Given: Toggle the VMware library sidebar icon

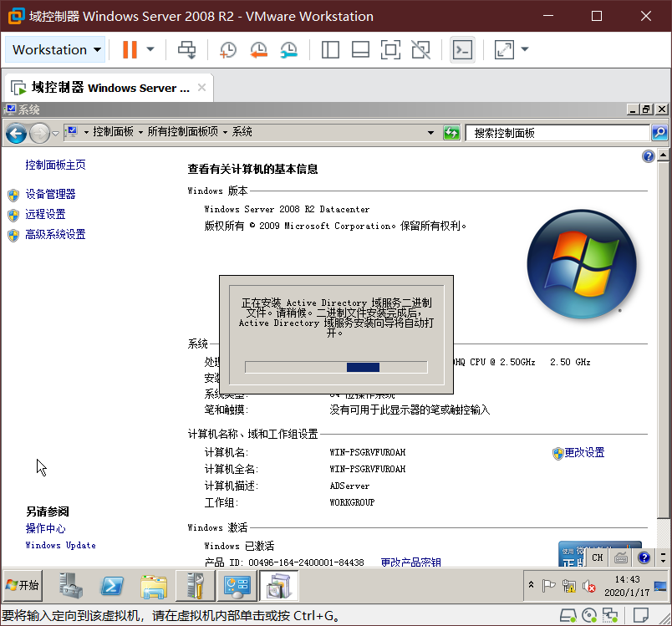Looking at the screenshot, I should pyautogui.click(x=330, y=49).
